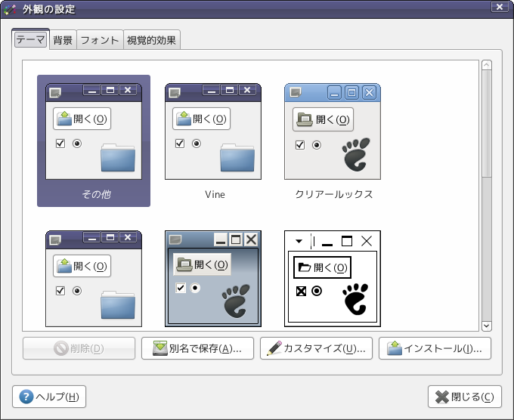Click the 開く(O) button in Vine preview
This screenshot has height=420, width=514.
tap(202, 119)
